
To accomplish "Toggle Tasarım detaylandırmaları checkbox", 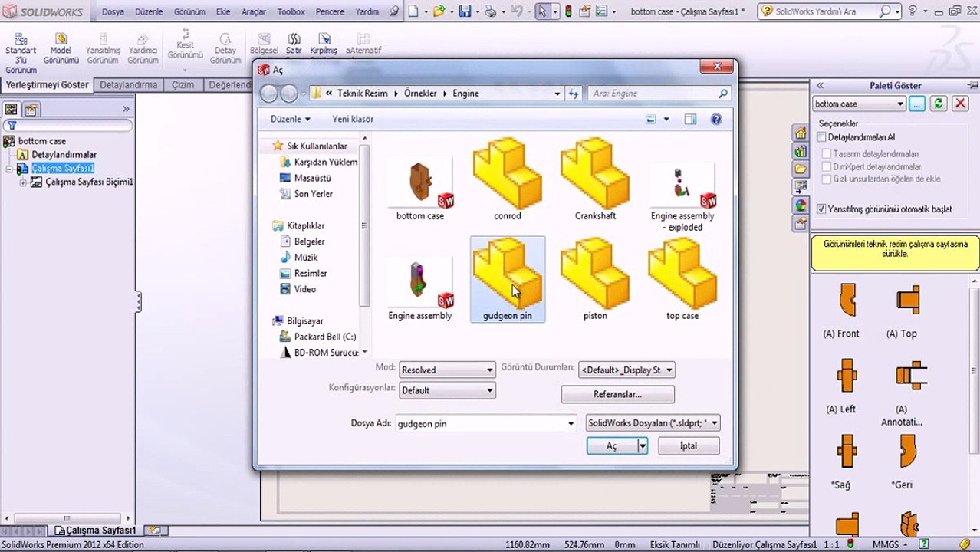I will click(x=827, y=154).
